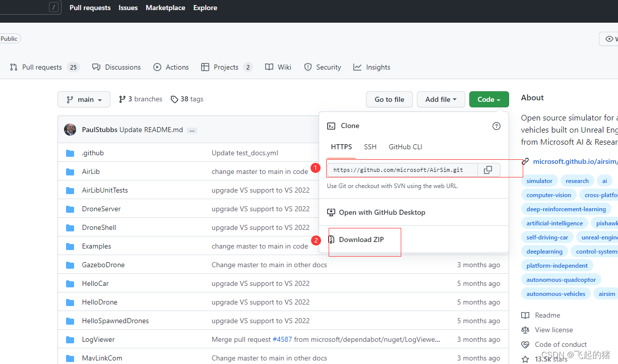The width and height of the screenshot is (618, 364).
Task: Click HelloDrone folder icon
Action: point(70,302)
